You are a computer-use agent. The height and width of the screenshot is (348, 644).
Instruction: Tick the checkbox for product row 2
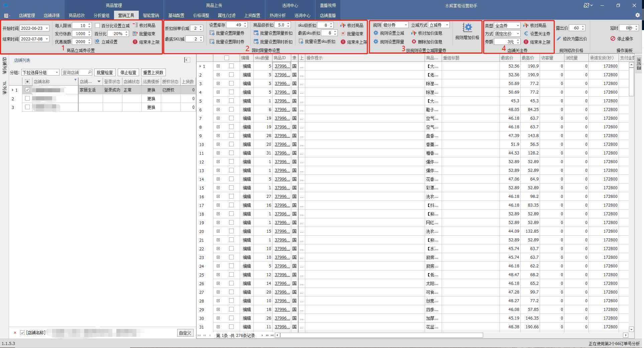tap(231, 75)
